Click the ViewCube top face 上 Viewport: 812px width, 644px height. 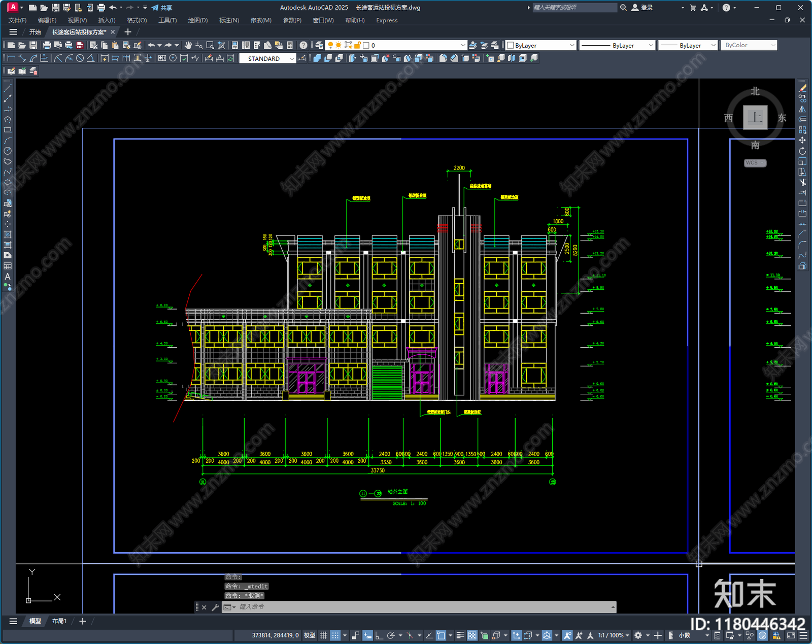[755, 118]
